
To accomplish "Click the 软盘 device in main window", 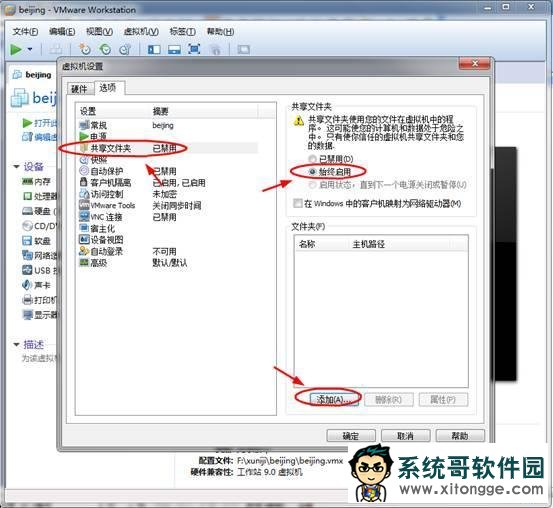I will coord(36,241).
